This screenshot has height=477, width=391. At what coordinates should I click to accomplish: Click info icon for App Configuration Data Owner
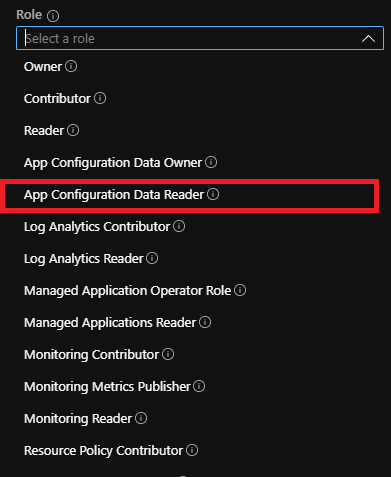211,162
